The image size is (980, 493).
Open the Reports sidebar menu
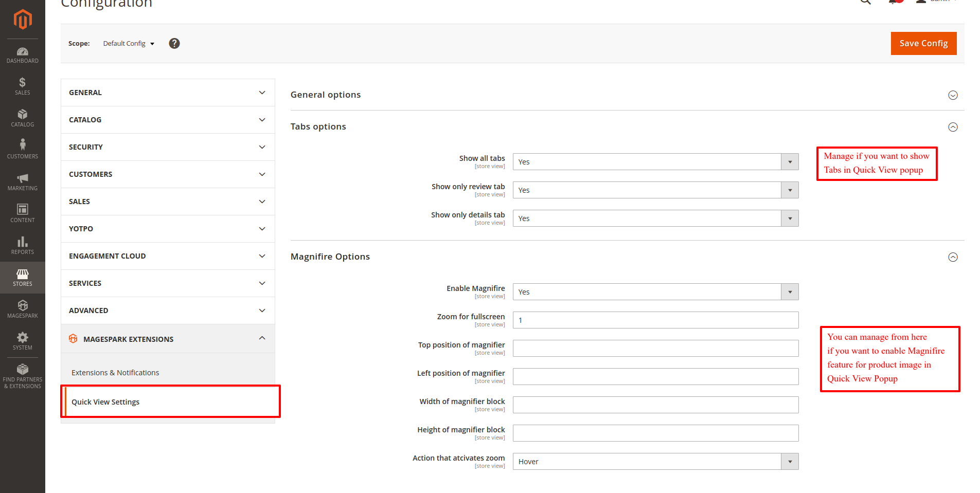point(23,246)
